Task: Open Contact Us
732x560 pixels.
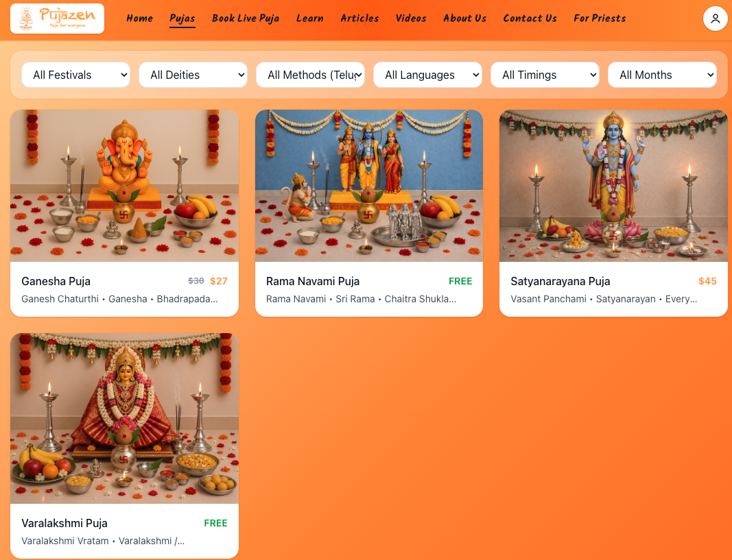Action: [530, 19]
